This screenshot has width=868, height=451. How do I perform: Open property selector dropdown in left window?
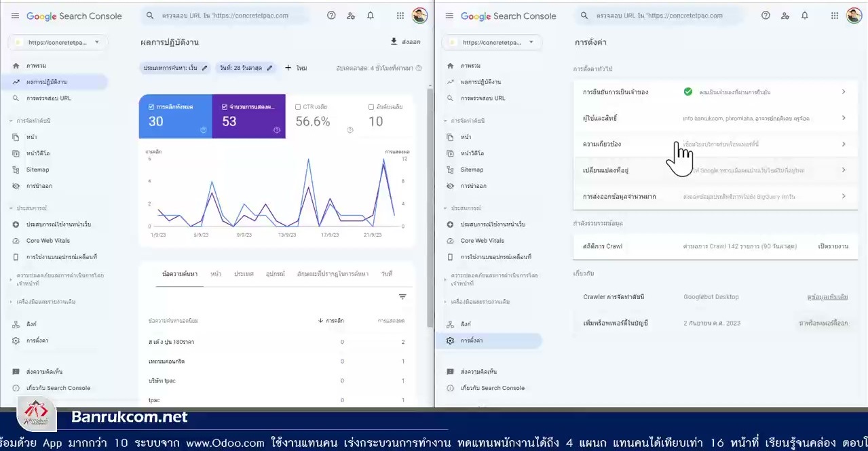(57, 42)
